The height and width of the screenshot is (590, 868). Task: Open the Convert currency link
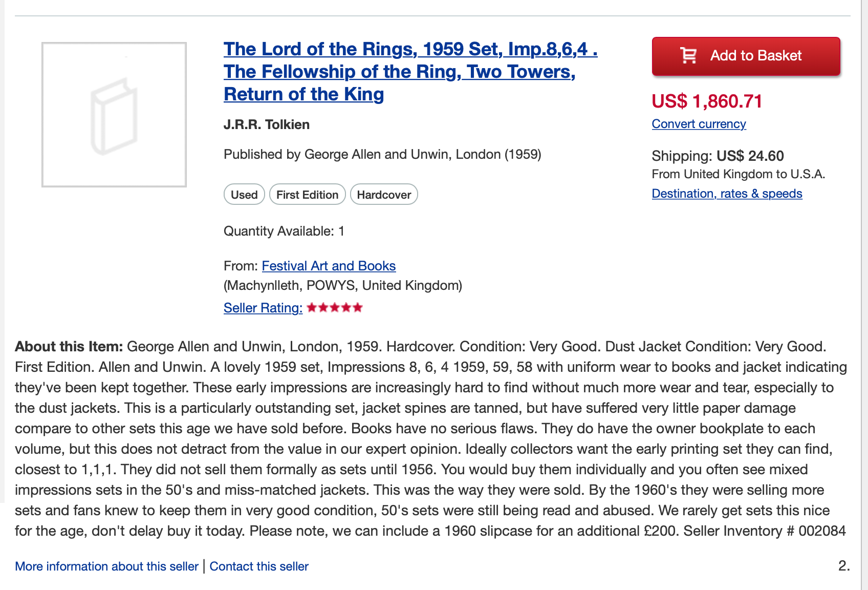click(x=699, y=124)
